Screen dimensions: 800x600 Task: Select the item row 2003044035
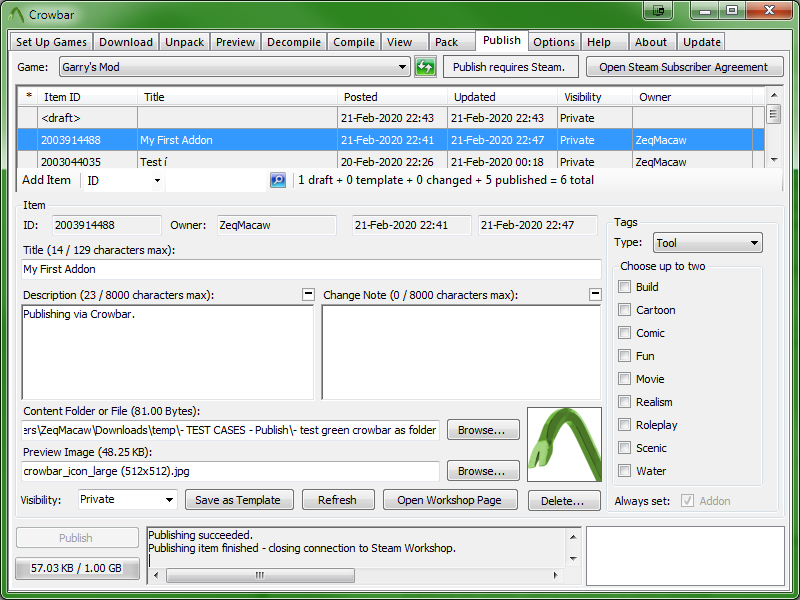pos(391,161)
